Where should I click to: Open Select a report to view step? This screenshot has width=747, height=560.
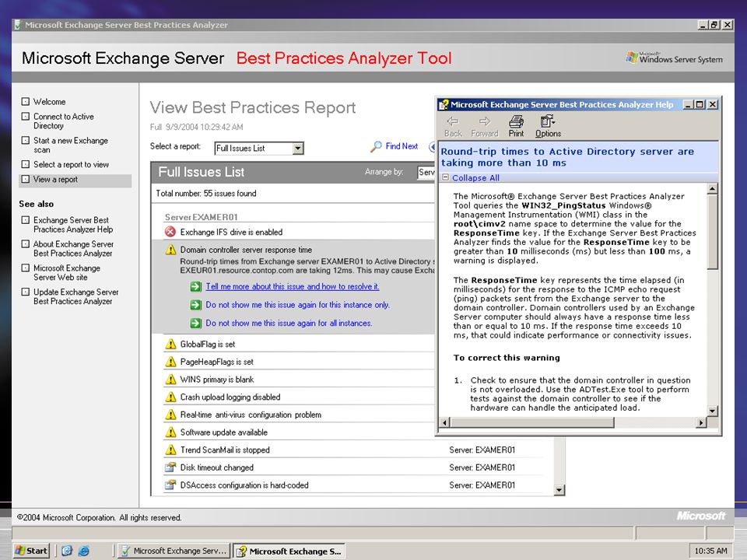(71, 164)
